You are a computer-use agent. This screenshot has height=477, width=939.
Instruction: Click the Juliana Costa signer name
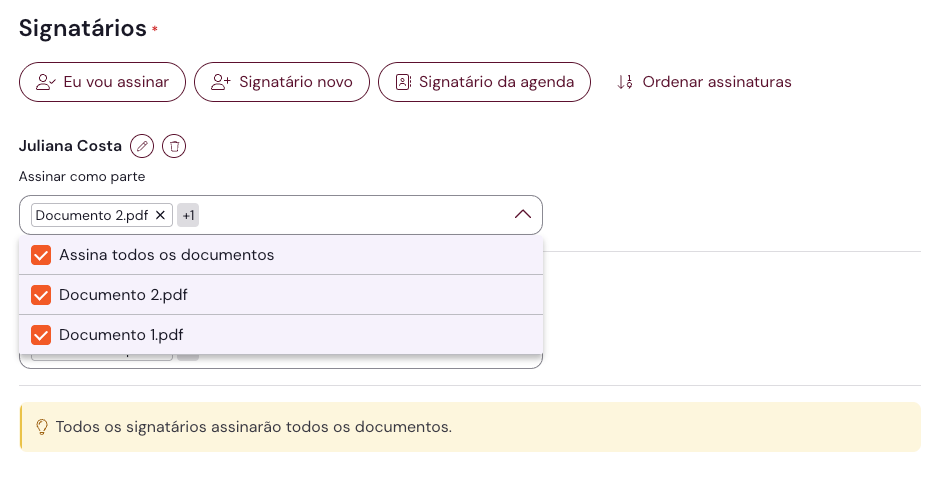pyautogui.click(x=70, y=146)
